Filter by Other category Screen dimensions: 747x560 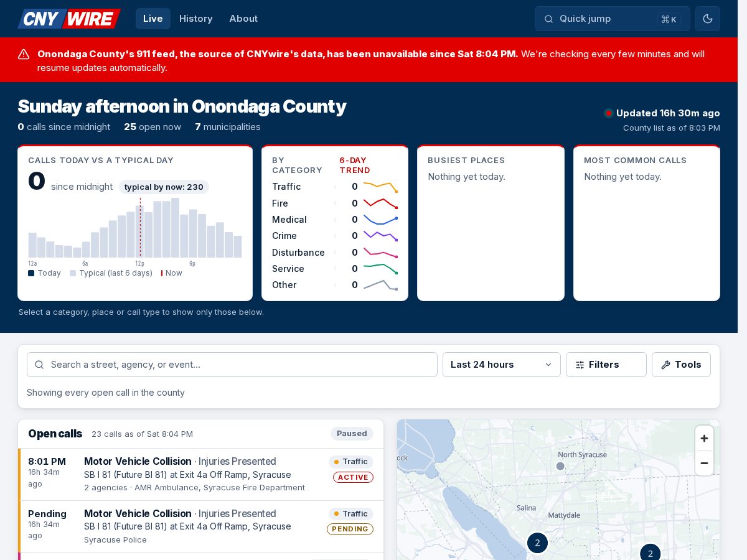335,285
